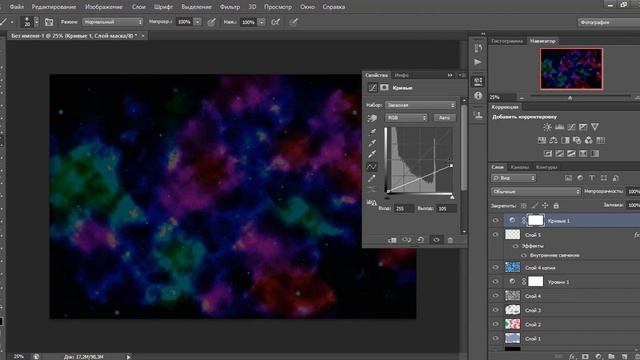Open the Actions play panel icon
The height and width of the screenshot is (360, 640).
pos(478,62)
